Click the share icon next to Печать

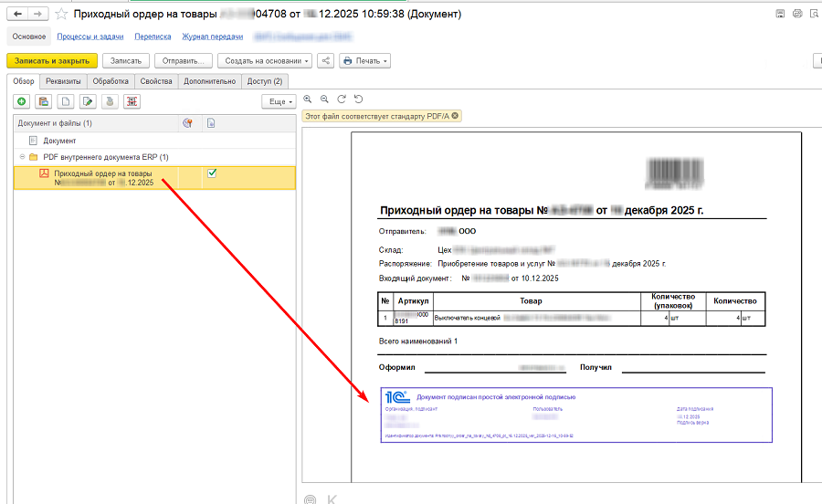click(326, 60)
